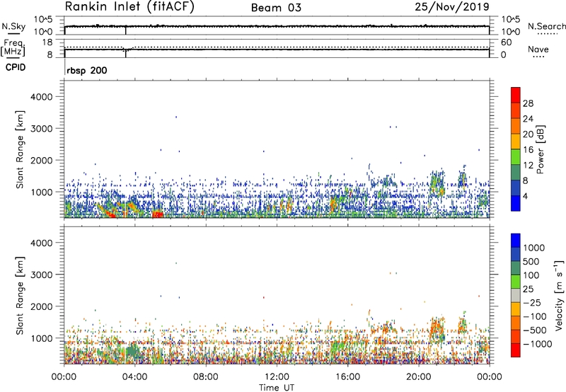
Task: Click the '20:00' time tick label
Action: pos(418,377)
